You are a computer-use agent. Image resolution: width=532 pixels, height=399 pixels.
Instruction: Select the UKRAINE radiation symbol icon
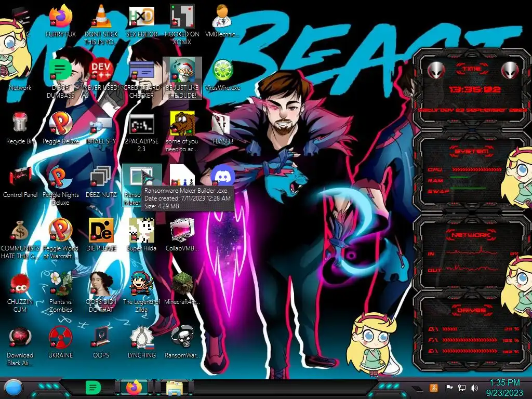tap(60, 337)
